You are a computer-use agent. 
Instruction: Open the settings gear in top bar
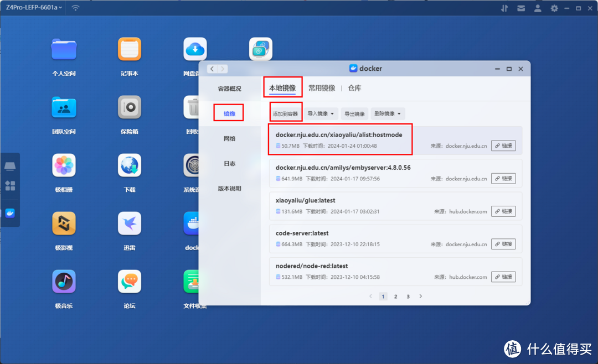[x=554, y=8]
